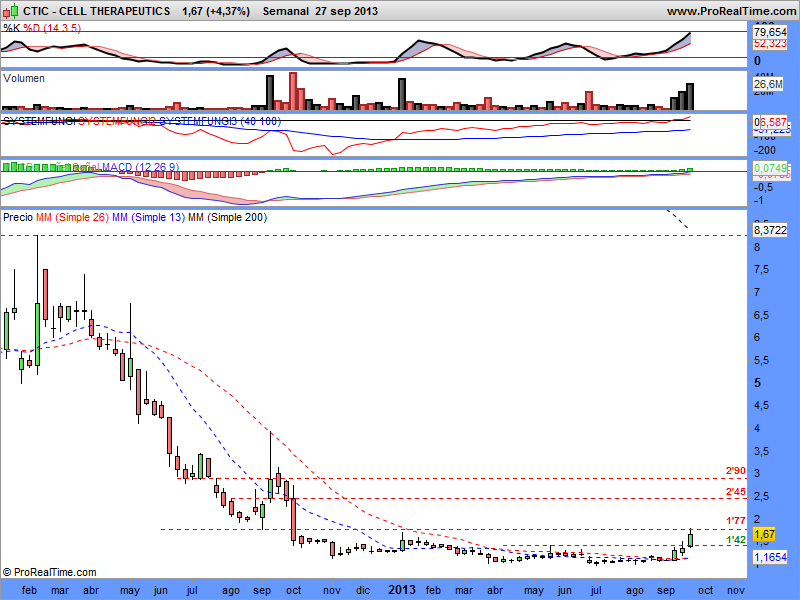Viewport: 800px width, 600px height.
Task: Click the 2'45 resistance label
Action: click(x=736, y=492)
